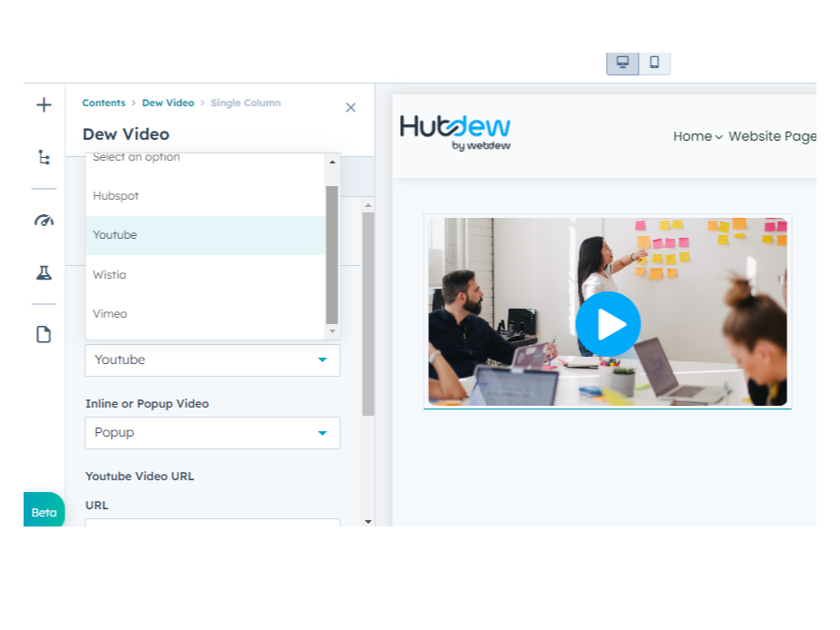
Task: Switch preview to mobile view
Action: (655, 64)
